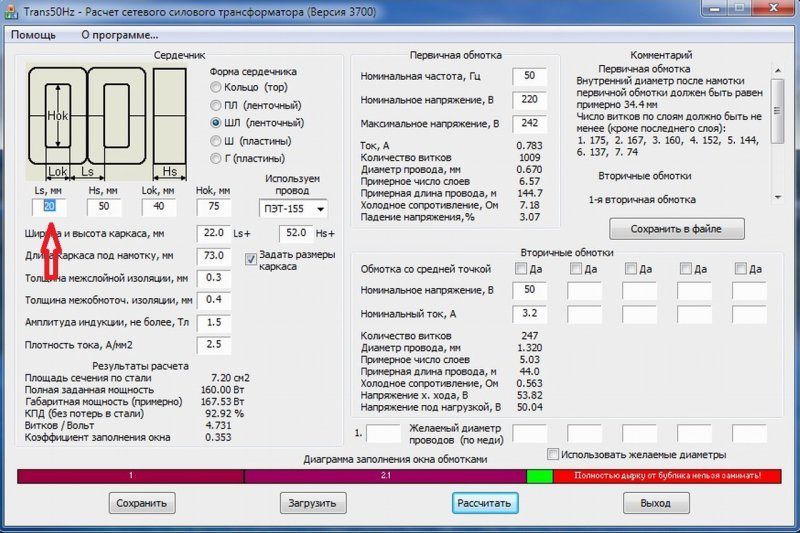800x533 pixels.
Task: Click segment 1 of window fill diagram
Action: 131,476
